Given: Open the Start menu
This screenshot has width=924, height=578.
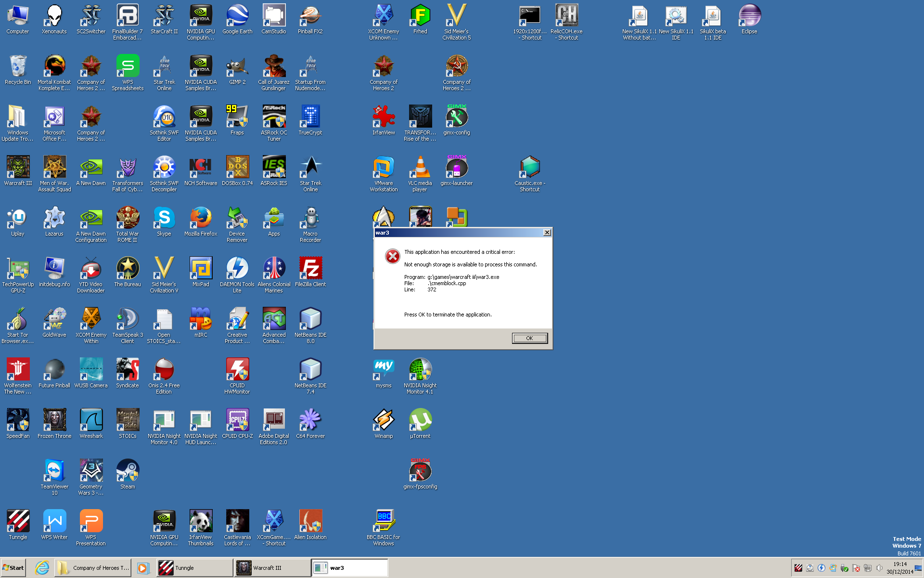Looking at the screenshot, I should pyautogui.click(x=13, y=568).
